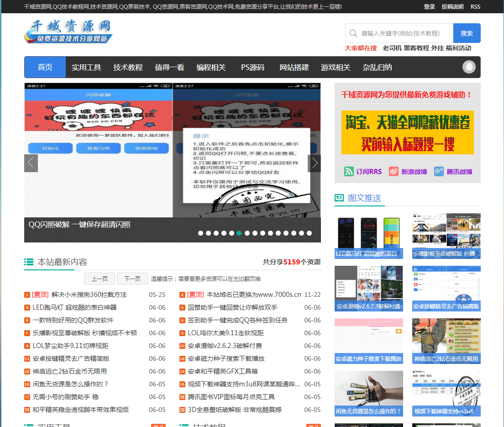The image size is (504, 427).
Task: Open article LED跑马灯 超炫酷的表白神器
Action: click(x=74, y=307)
